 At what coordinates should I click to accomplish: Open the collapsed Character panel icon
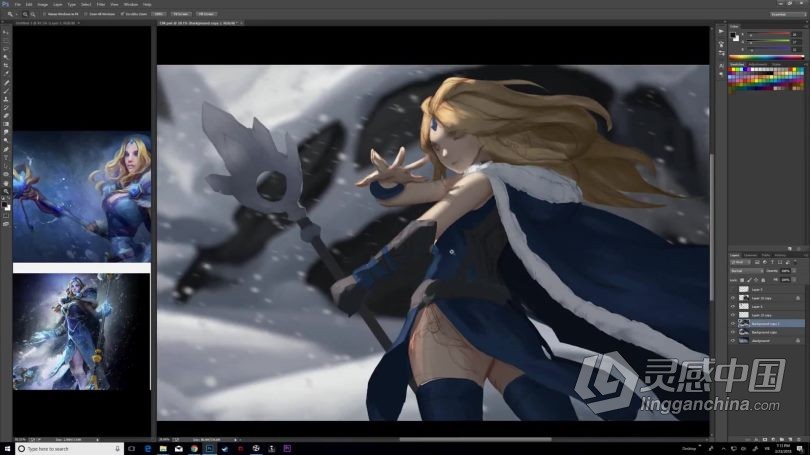pyautogui.click(x=721, y=66)
